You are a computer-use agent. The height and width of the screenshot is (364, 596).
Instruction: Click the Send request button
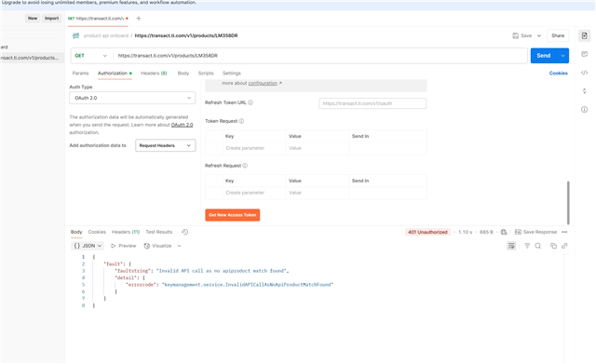click(x=544, y=56)
